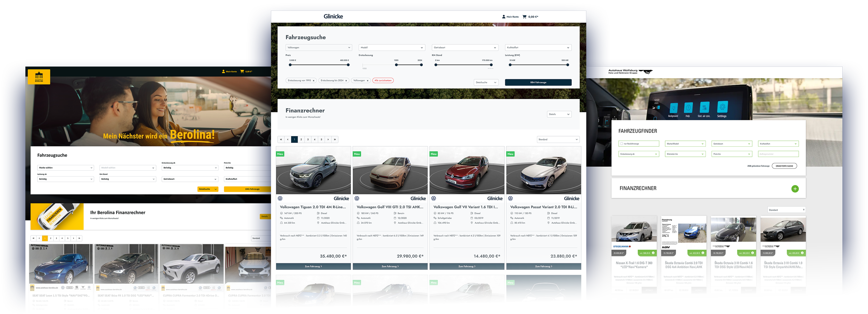Open Mein Konto user icon on Glinicke site
This screenshot has height=314, width=868.
tap(503, 17)
